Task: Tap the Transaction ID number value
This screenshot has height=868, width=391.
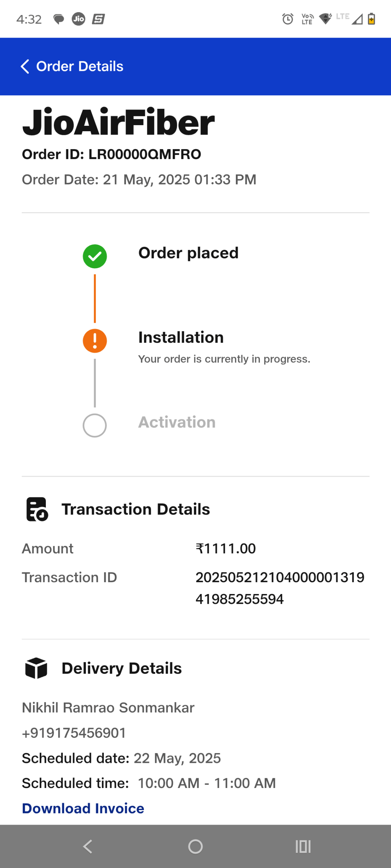Action: 280,588
